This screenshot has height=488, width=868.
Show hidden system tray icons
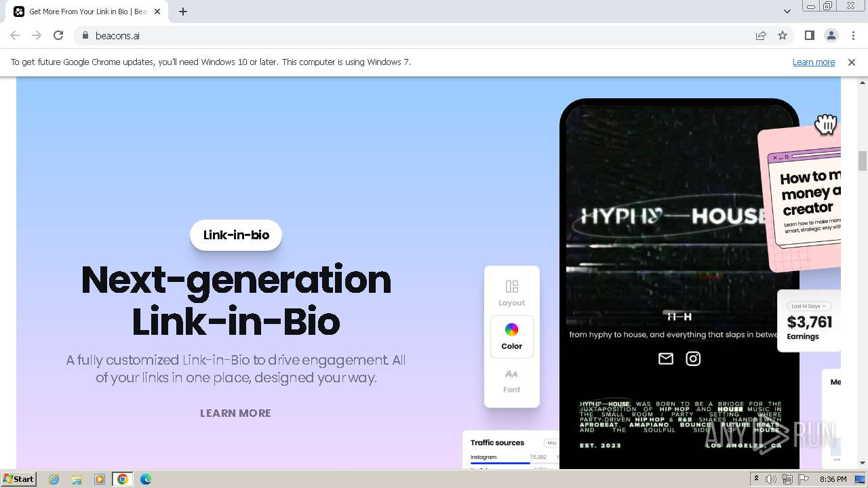point(756,479)
